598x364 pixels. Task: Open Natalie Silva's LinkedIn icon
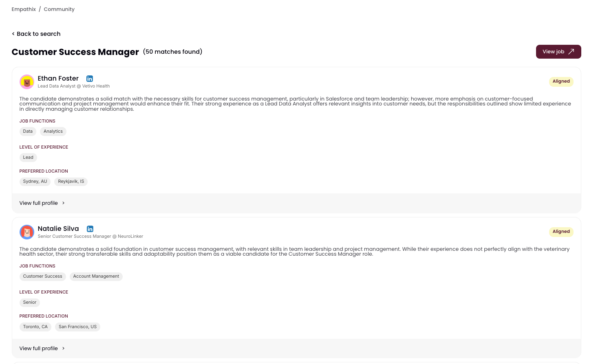pyautogui.click(x=90, y=229)
